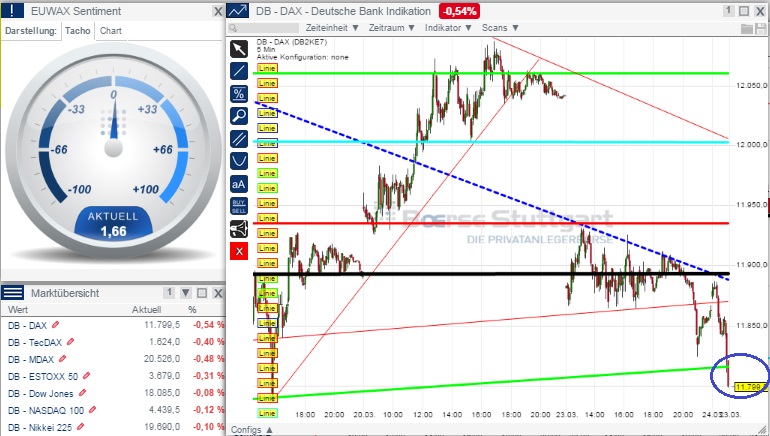Open the folder icon in chart toolbar
The width and height of the screenshot is (770, 436).
pyautogui.click(x=746, y=28)
